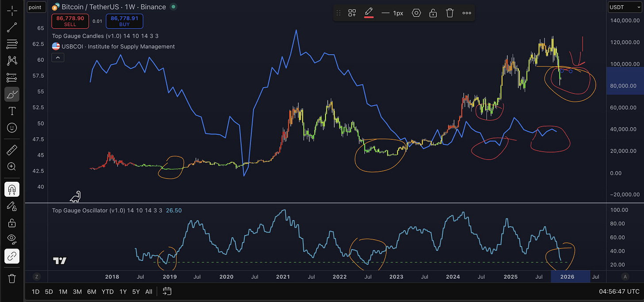Viewport: 644px width, 302px height.
Task: Open the go to date range icon
Action: pyautogui.click(x=167, y=291)
